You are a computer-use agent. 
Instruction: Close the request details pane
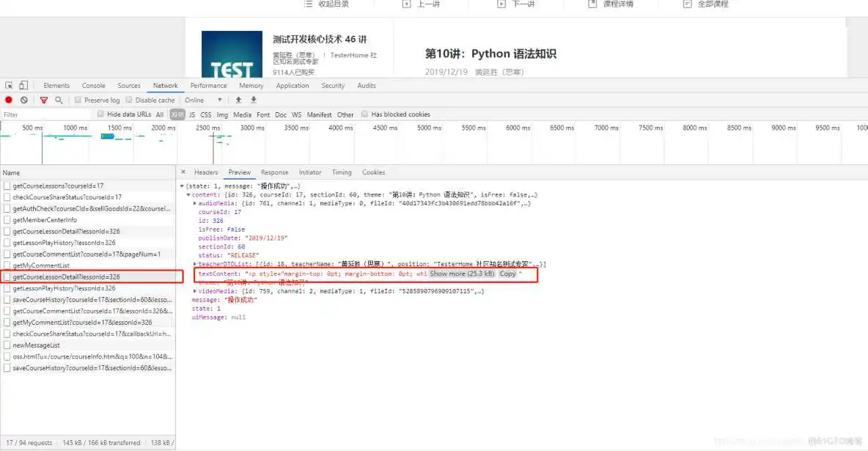pos(183,172)
